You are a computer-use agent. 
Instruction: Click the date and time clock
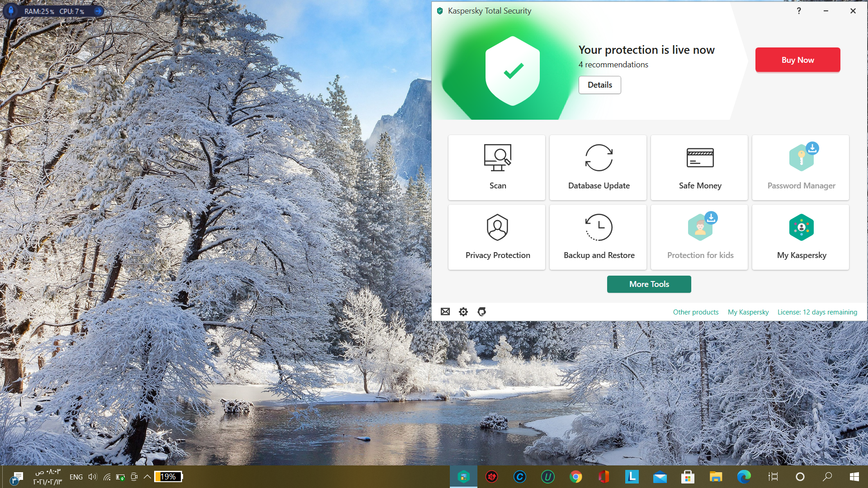[47, 477]
